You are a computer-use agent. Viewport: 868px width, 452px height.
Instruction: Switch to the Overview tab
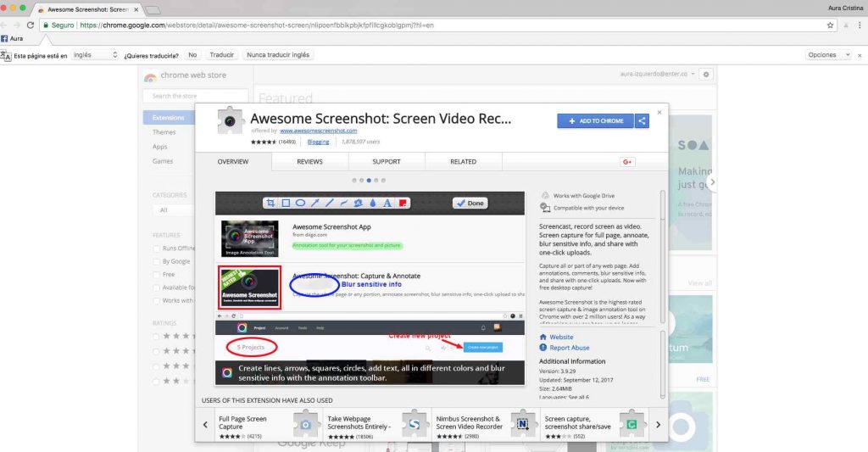(x=233, y=162)
